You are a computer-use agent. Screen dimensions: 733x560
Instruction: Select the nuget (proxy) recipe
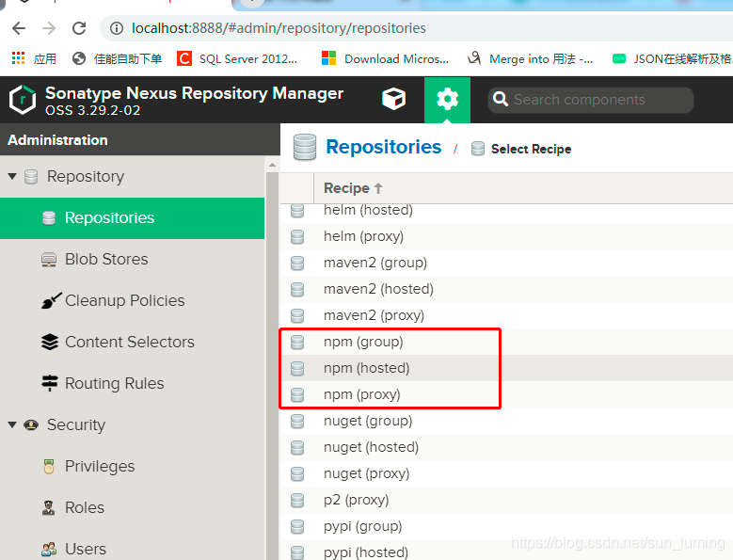click(x=506, y=473)
